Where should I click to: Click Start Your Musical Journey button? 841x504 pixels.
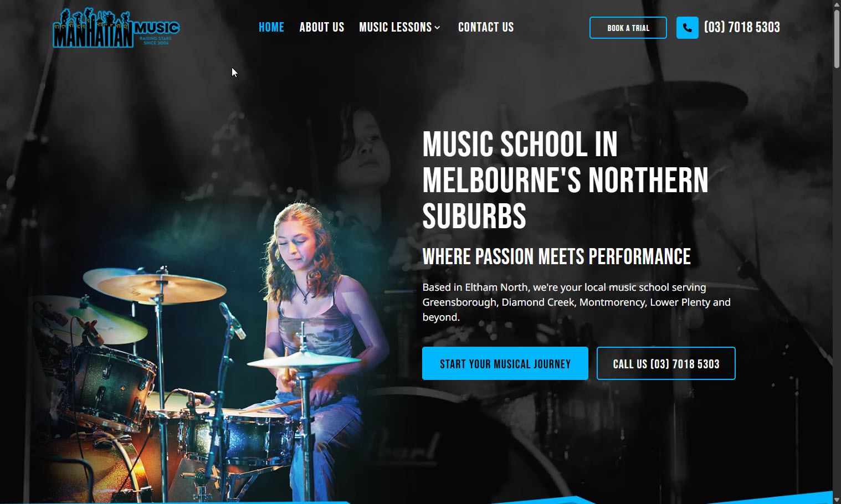coord(505,363)
